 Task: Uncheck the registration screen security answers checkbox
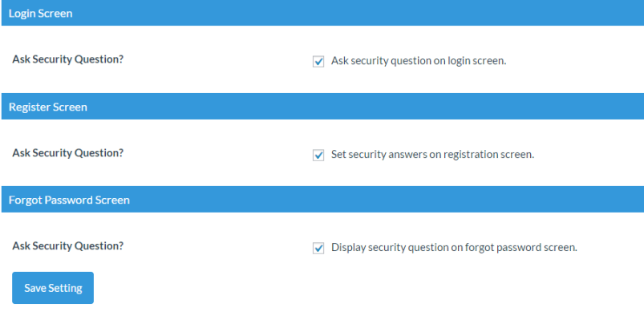click(318, 155)
